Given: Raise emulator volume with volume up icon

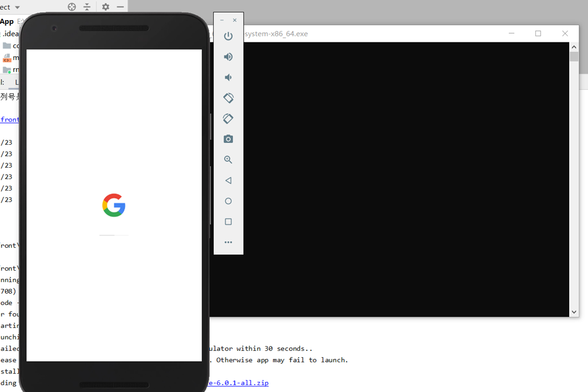Looking at the screenshot, I should coord(228,57).
